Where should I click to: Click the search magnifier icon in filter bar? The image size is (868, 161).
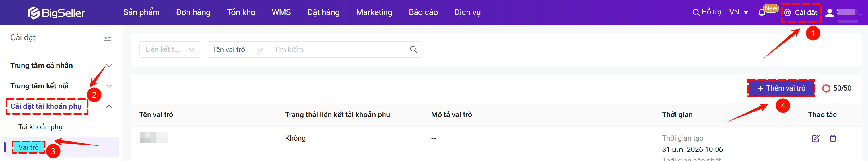click(413, 50)
